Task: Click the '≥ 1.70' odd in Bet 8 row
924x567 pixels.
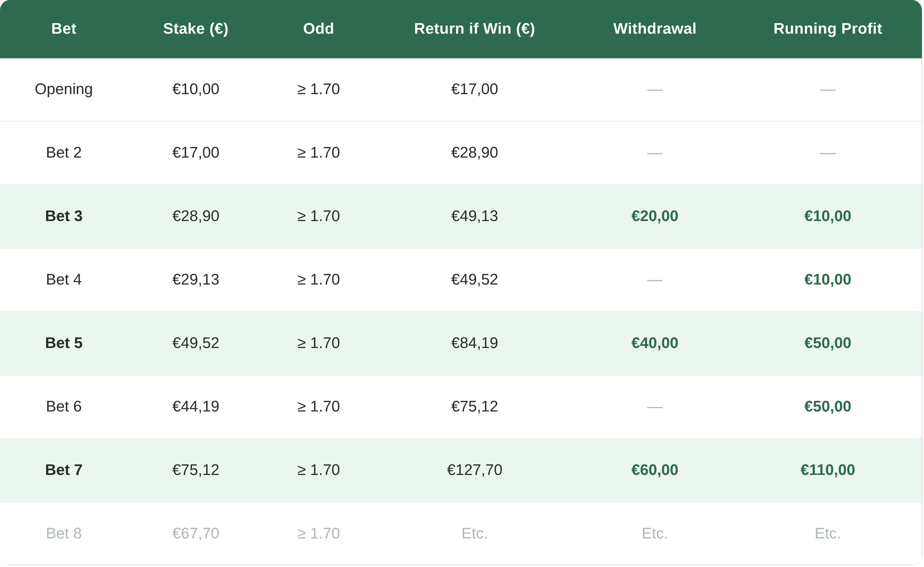Action: 319,534
